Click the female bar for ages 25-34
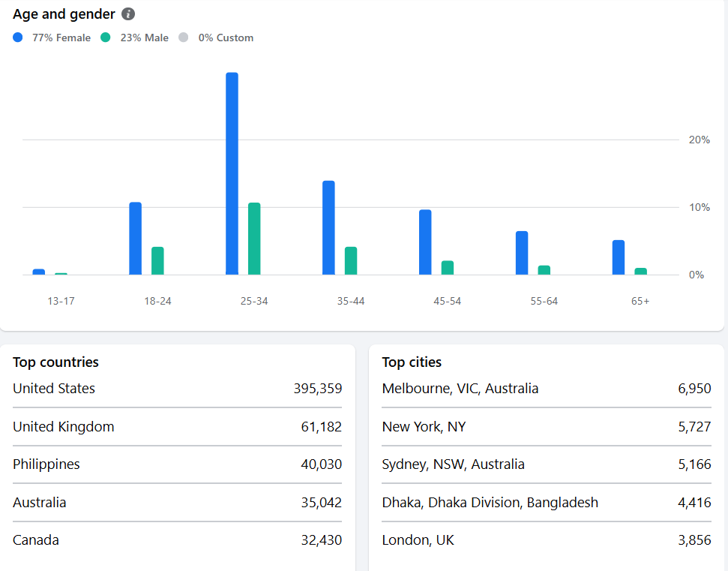728x571 pixels. point(232,173)
